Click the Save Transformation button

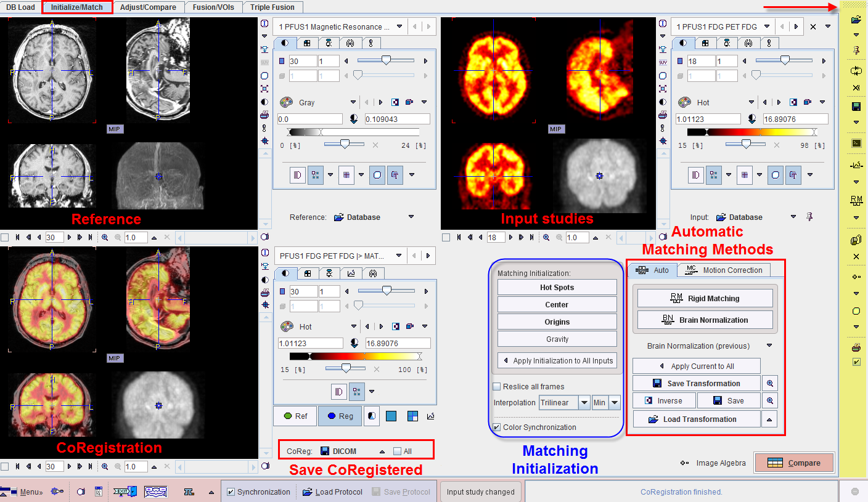pos(696,383)
